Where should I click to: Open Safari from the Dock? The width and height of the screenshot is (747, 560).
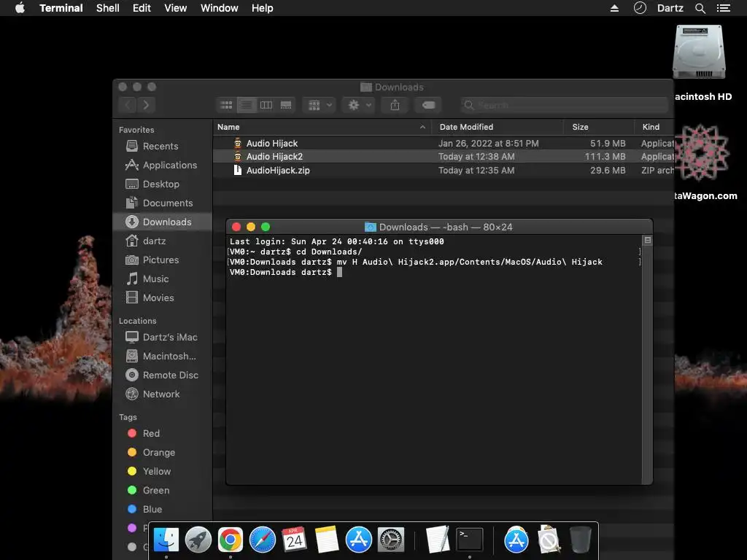[x=263, y=540]
